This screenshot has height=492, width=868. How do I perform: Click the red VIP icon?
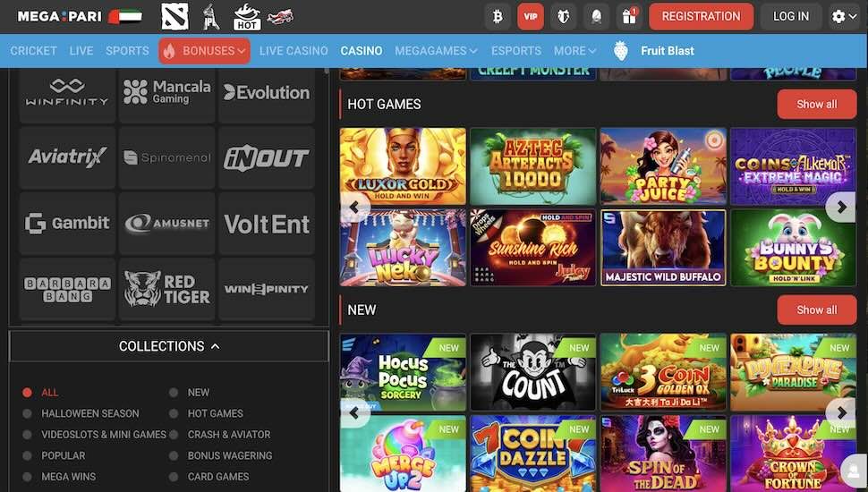(531, 17)
